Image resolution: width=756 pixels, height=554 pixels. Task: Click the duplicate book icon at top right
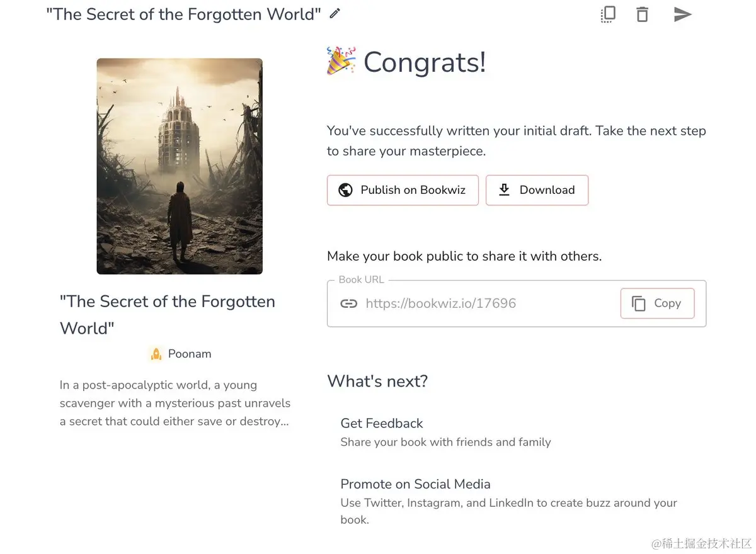(x=608, y=14)
